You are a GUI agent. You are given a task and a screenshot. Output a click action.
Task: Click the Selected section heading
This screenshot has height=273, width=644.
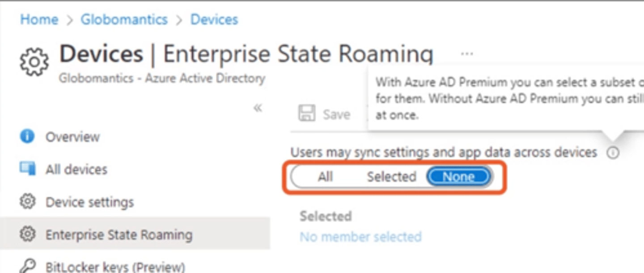tap(326, 216)
